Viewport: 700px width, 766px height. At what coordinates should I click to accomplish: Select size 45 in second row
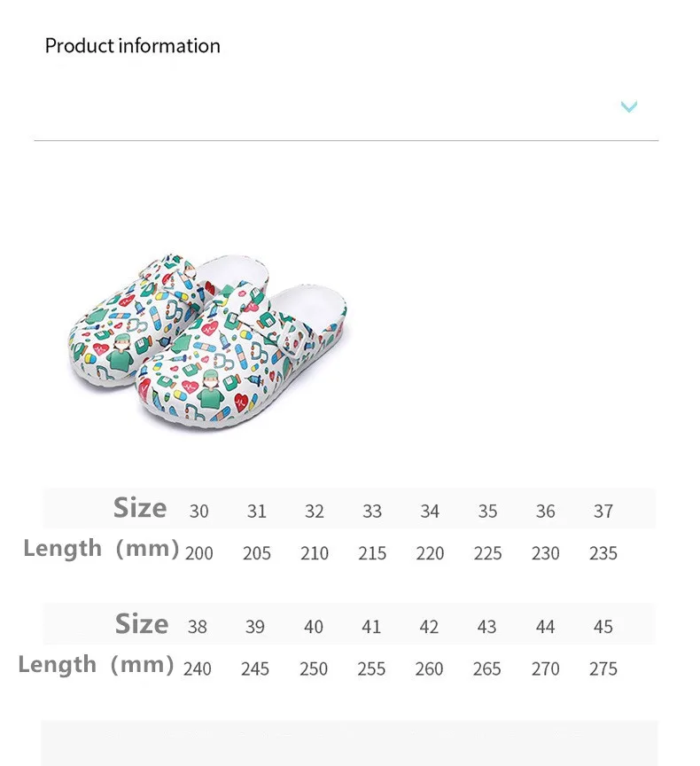603,626
